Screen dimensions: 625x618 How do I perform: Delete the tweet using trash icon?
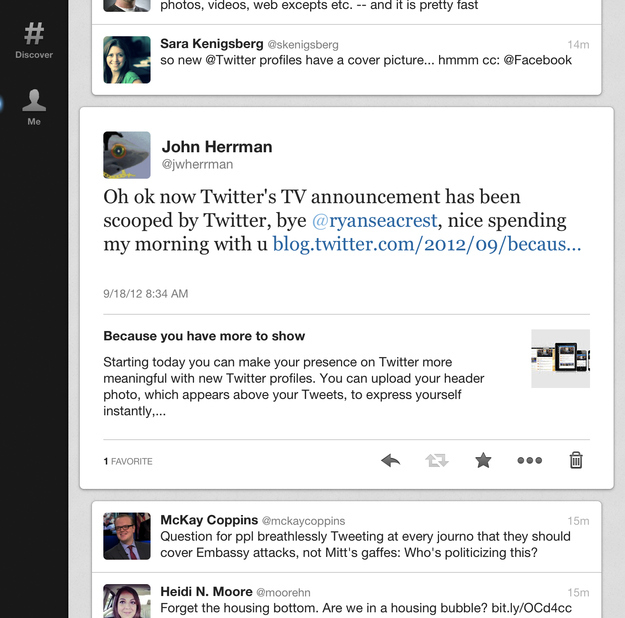(576, 460)
